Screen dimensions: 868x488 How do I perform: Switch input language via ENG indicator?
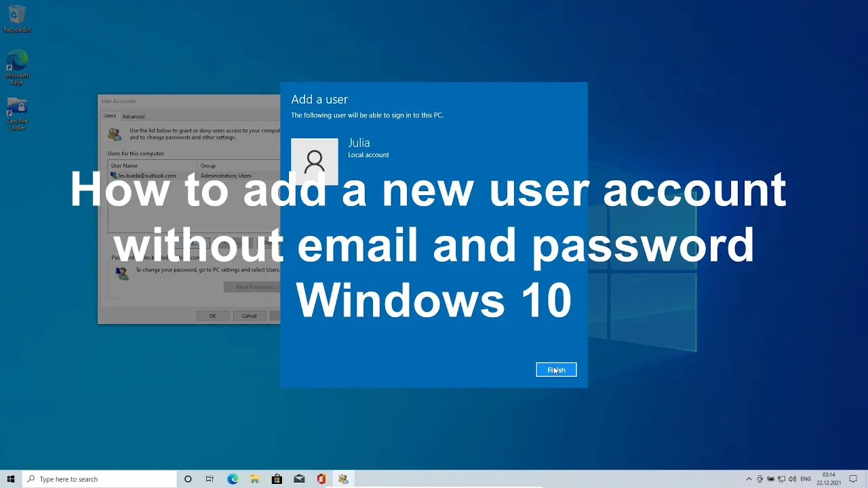tap(806, 479)
